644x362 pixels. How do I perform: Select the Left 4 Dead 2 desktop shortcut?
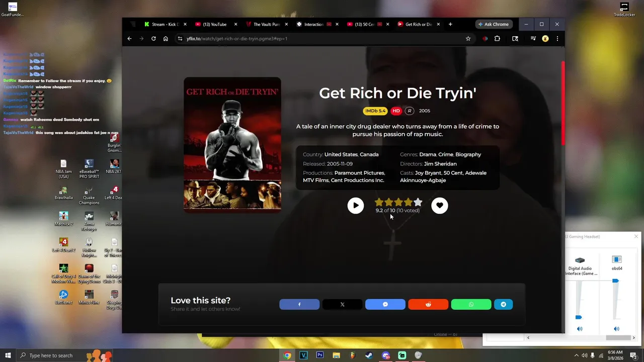63,245
